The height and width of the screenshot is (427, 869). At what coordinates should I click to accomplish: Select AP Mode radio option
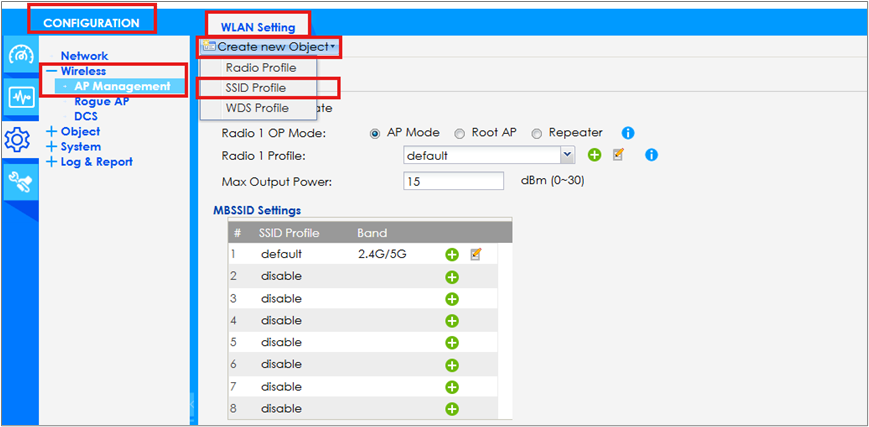375,134
